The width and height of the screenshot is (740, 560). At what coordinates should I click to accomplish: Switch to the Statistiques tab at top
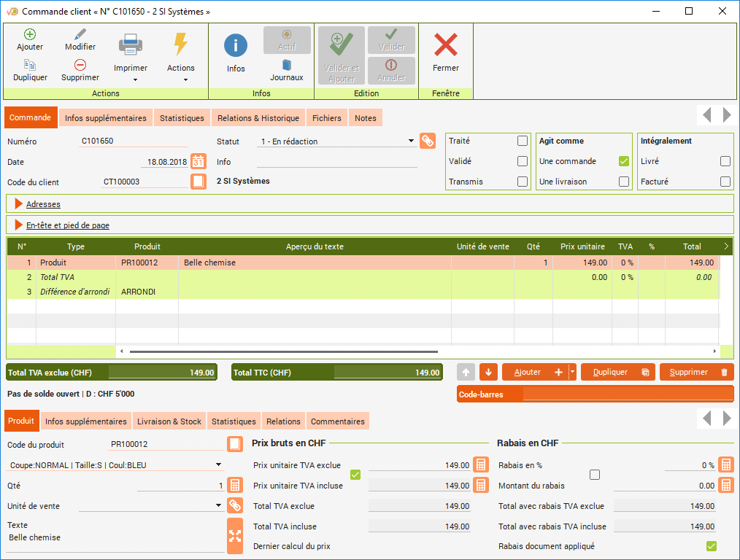[x=182, y=118]
